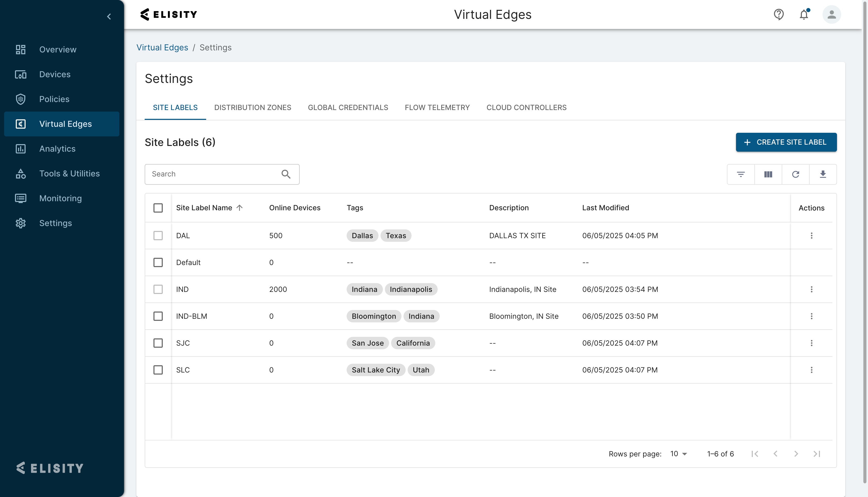The width and height of the screenshot is (868, 497).
Task: Download the site labels list
Action: [x=823, y=174]
